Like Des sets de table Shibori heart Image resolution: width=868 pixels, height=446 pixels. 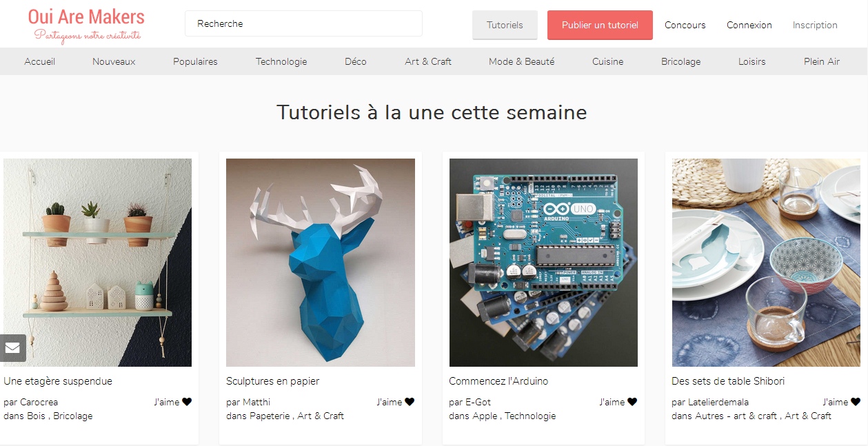tap(856, 402)
